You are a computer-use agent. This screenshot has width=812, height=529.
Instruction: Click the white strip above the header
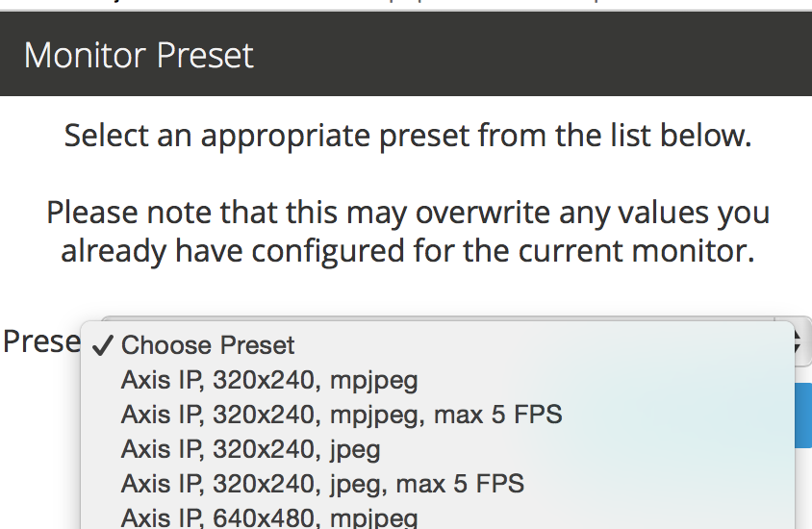coord(406,5)
